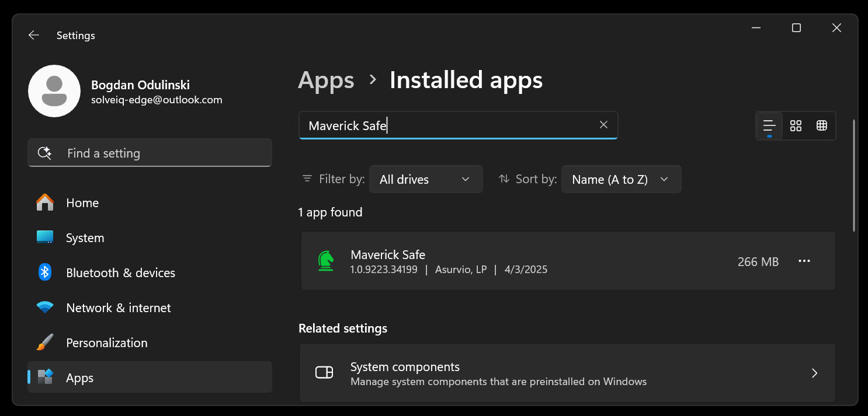
Task: Click the 4/3/2025 install date
Action: coord(526,270)
